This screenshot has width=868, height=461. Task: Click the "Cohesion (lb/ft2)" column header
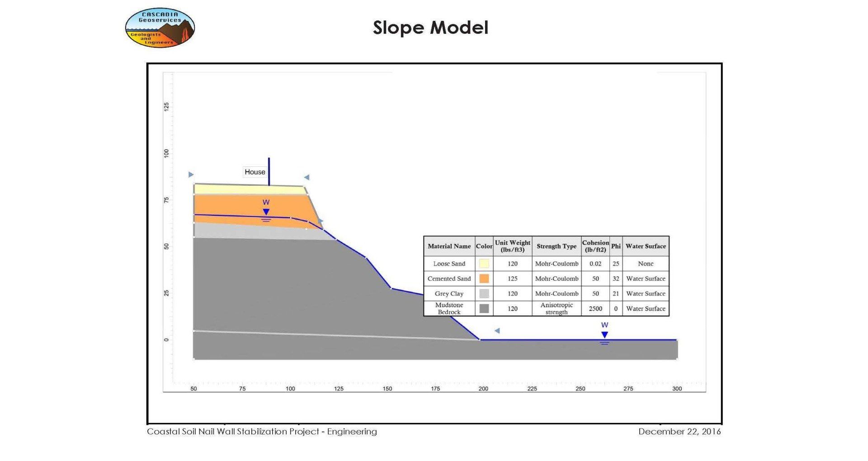tap(595, 246)
